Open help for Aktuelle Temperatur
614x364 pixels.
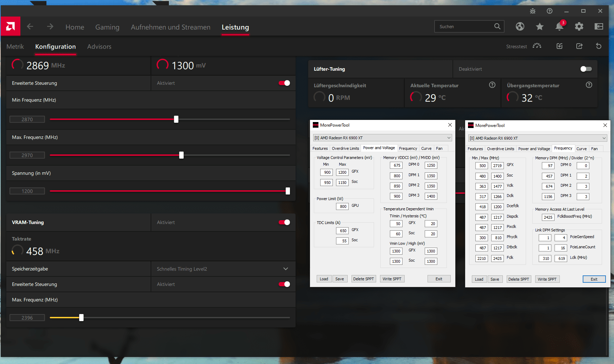point(492,85)
